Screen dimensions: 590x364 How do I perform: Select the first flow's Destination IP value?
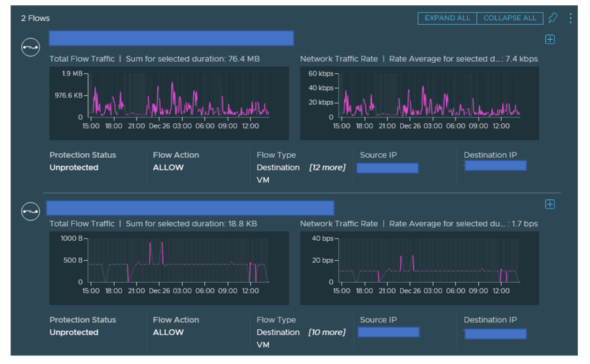495,166
